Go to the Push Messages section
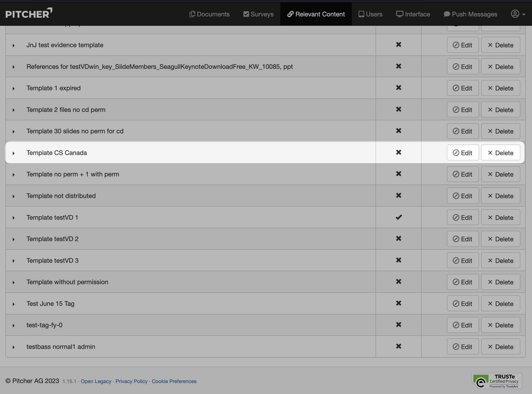The width and height of the screenshot is (532, 394). pyautogui.click(x=470, y=14)
